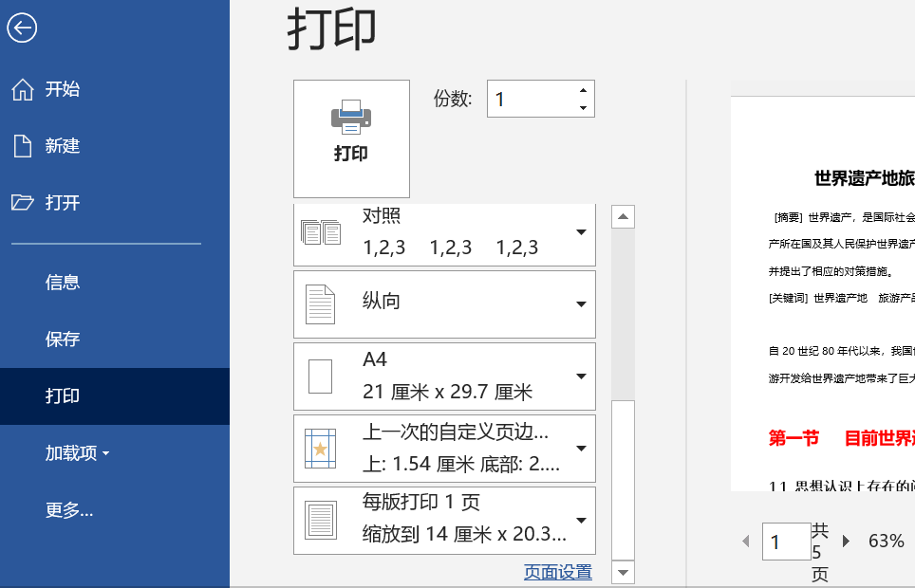
Task: Click the 21 厘米 x 29.7 厘米 text
Action: [x=448, y=392]
